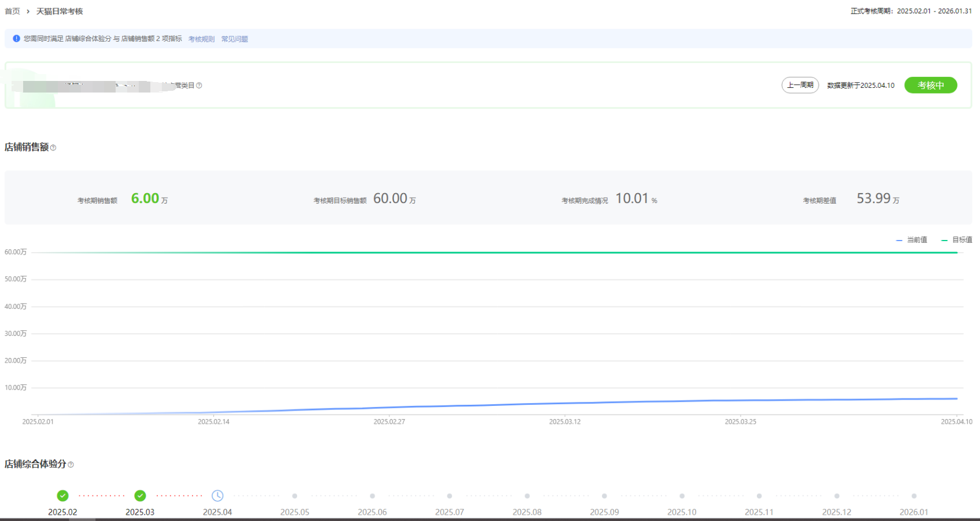Click help icon next to 经营类目

coord(199,86)
